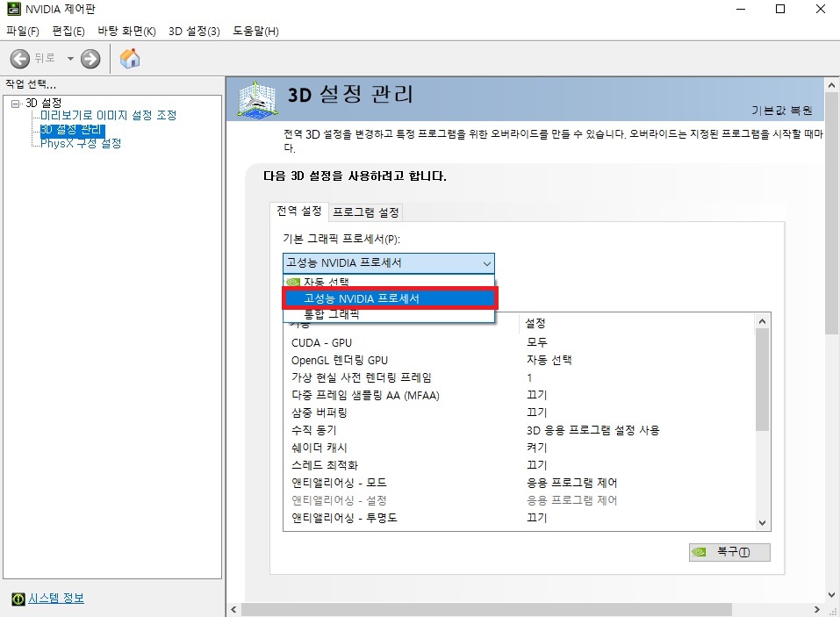Click main pane vertical scroll down arrow
This screenshot has height=617, width=840.
pyautogui.click(x=831, y=594)
